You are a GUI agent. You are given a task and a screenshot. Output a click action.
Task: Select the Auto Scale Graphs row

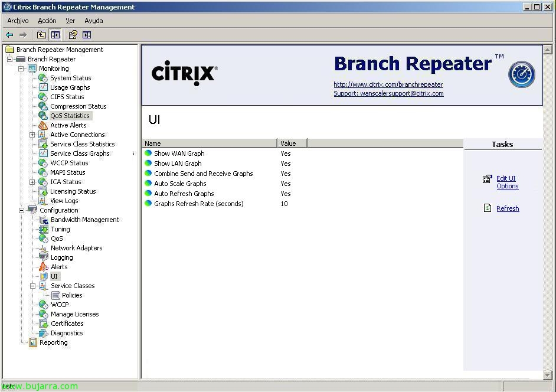pos(302,184)
